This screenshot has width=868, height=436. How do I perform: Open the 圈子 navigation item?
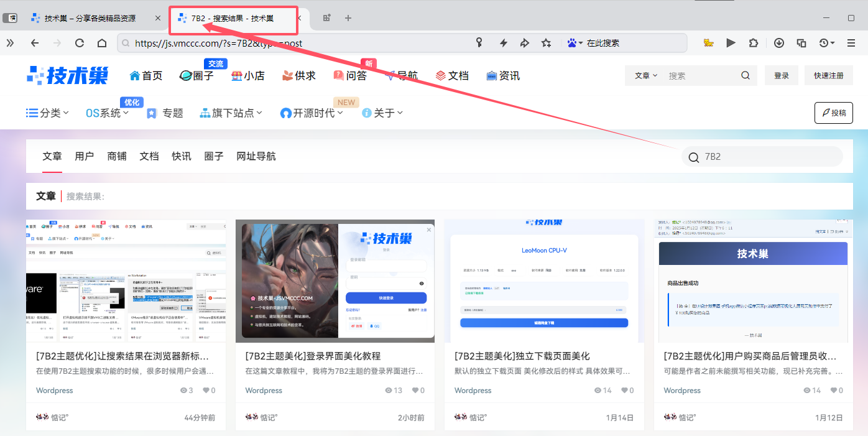tap(196, 76)
